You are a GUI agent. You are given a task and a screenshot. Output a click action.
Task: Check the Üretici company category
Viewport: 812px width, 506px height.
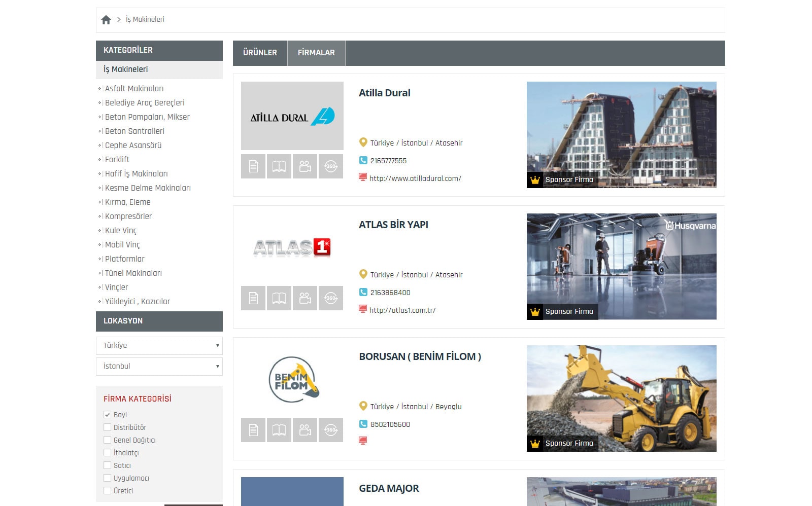click(x=107, y=490)
